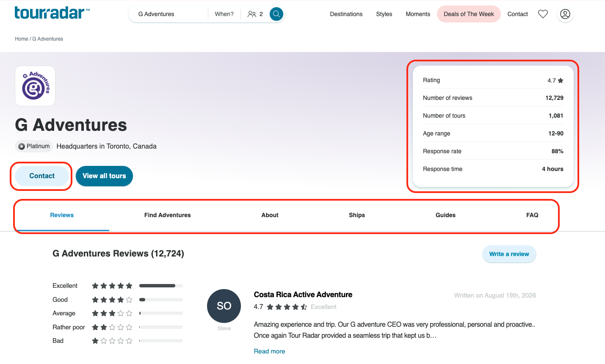Open Deals of The Week
605x364 pixels.
(469, 14)
